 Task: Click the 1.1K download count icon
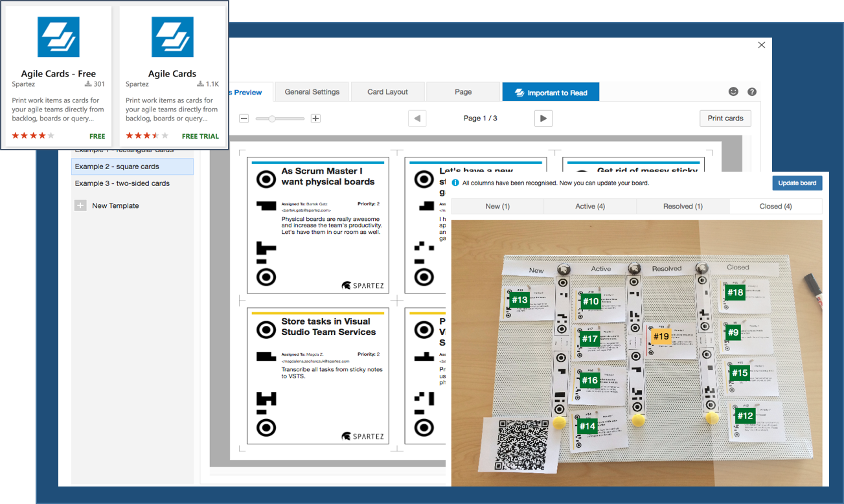[201, 84]
